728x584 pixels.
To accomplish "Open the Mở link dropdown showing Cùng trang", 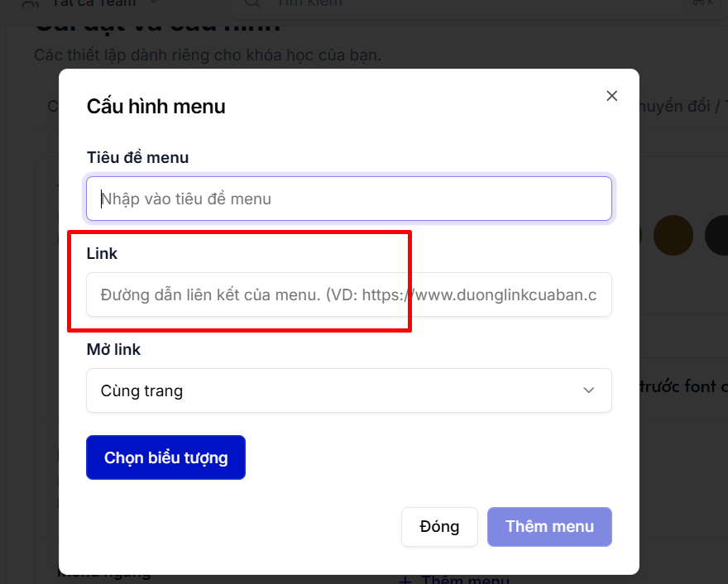I will pyautogui.click(x=348, y=390).
